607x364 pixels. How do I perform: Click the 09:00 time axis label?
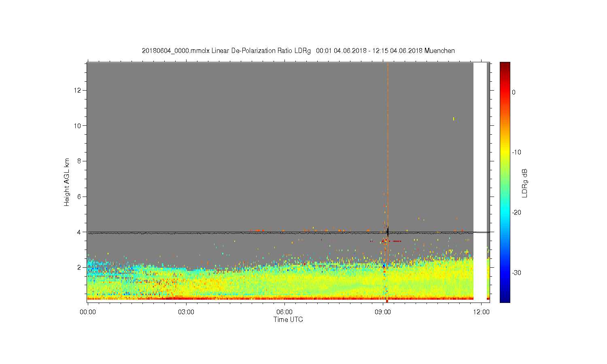coord(383,312)
